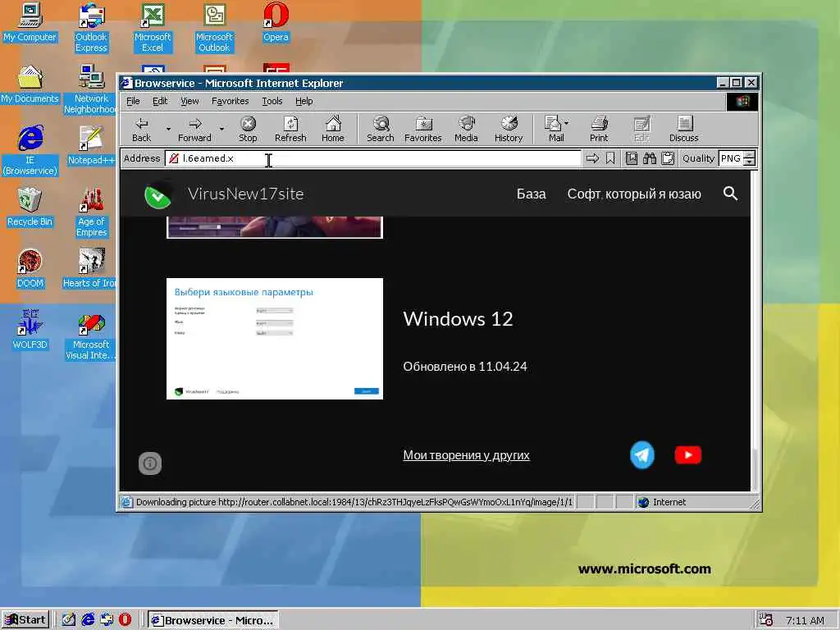Open the Favorites menu in menu bar
840x630 pixels.
pos(230,101)
